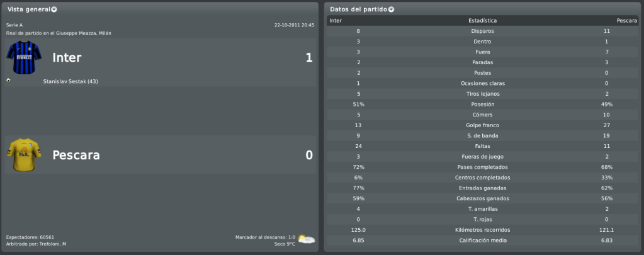The image size is (644, 255).
Task: Click the Estadística column header
Action: [x=483, y=21]
